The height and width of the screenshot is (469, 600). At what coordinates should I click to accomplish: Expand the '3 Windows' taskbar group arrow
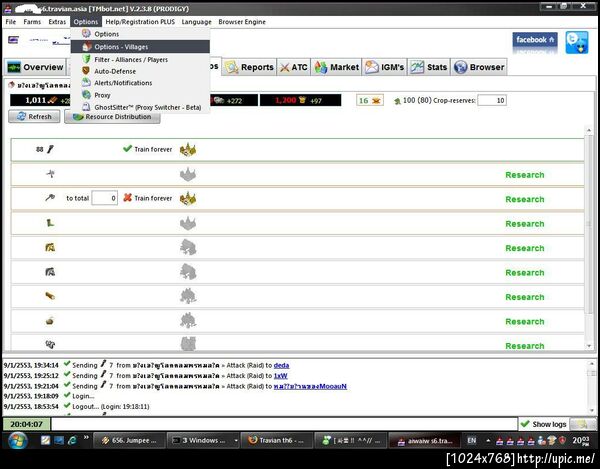[236, 441]
